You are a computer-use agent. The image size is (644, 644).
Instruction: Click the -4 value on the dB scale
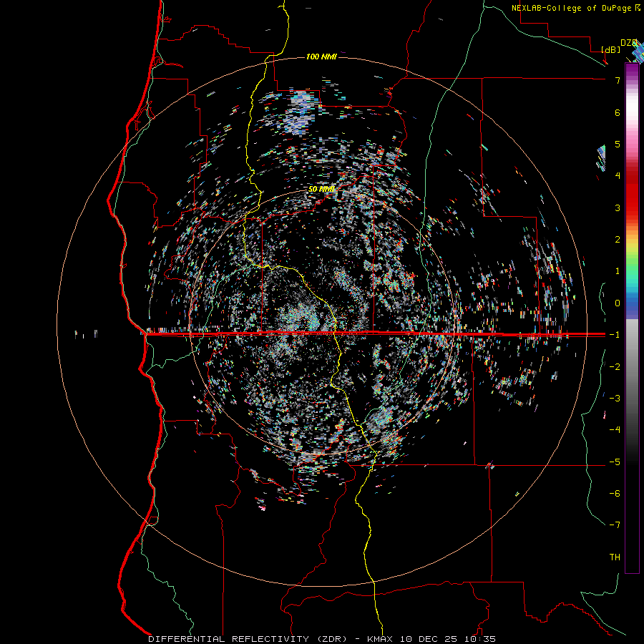click(x=615, y=430)
